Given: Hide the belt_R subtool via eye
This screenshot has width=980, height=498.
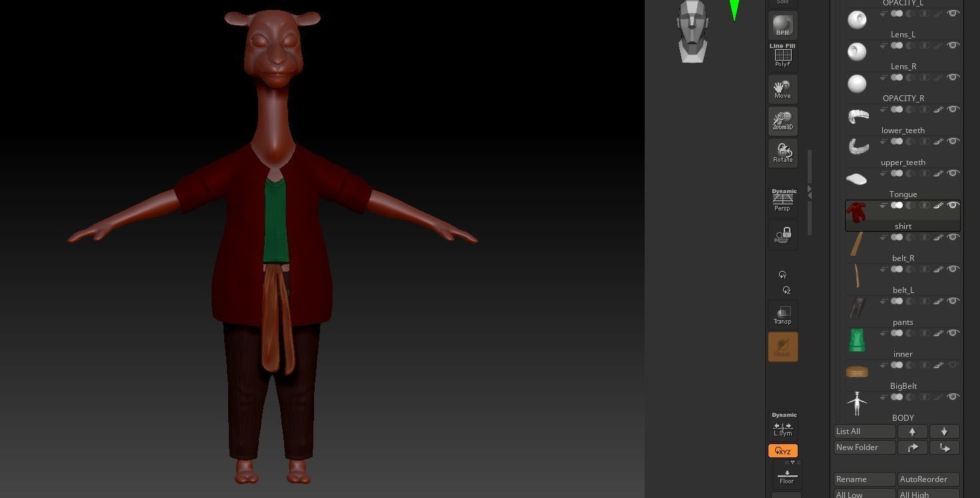Looking at the screenshot, I should click(953, 237).
